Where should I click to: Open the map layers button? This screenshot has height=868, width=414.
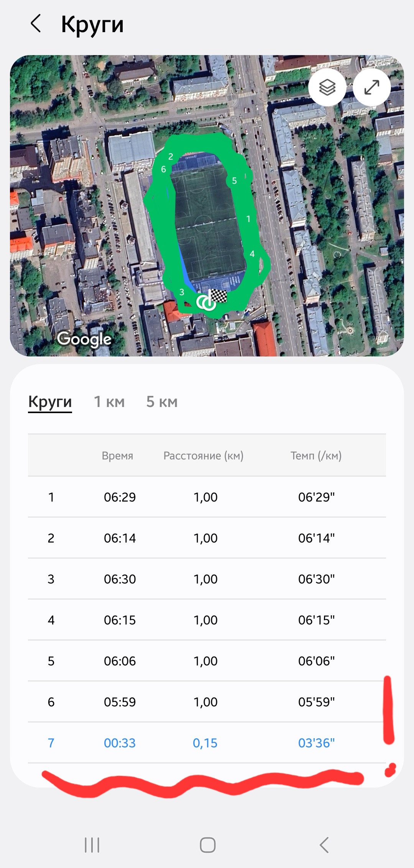327,87
